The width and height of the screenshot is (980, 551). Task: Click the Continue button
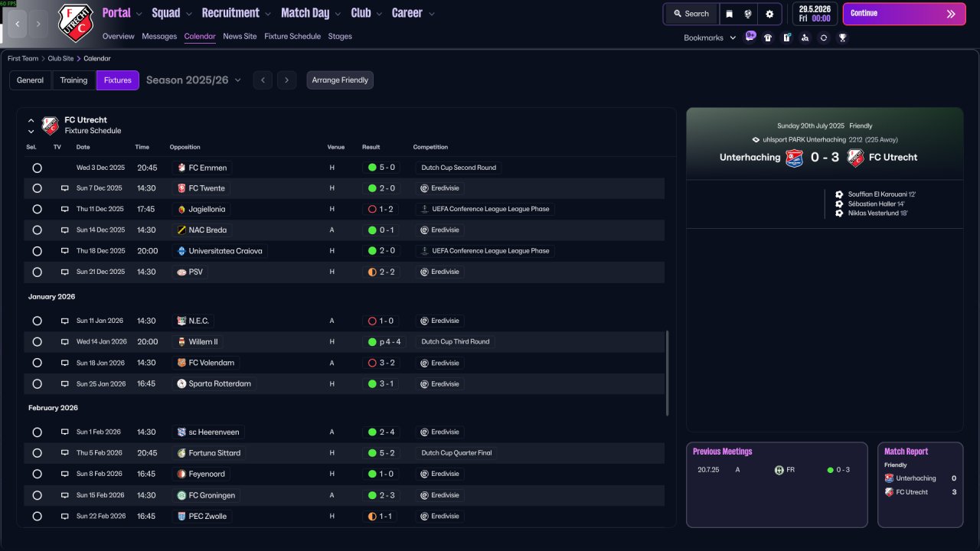(904, 14)
